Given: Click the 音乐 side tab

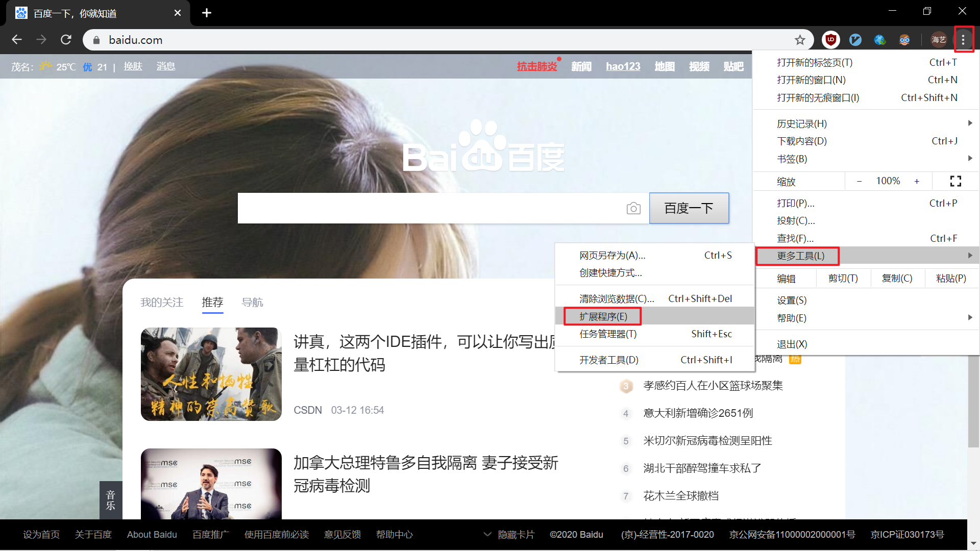Looking at the screenshot, I should coord(111,500).
